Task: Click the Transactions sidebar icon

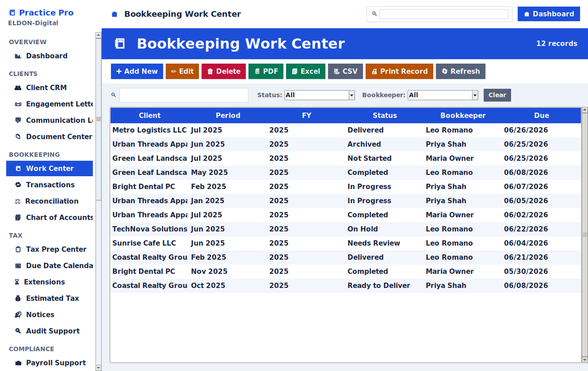Action: point(18,185)
